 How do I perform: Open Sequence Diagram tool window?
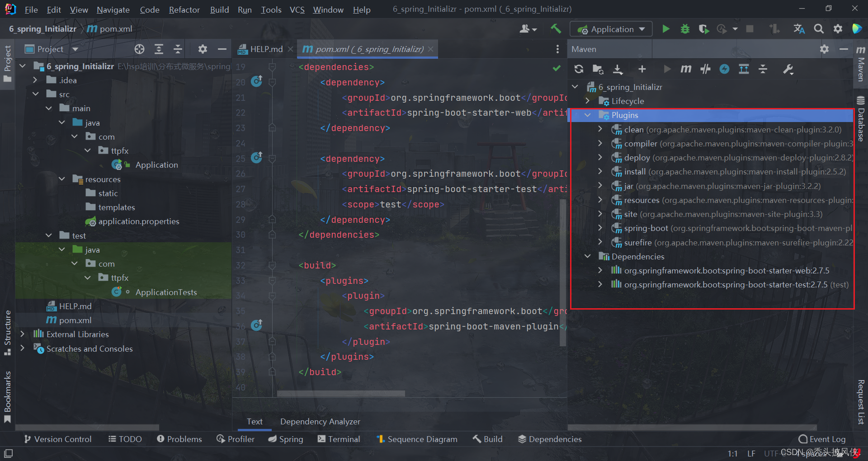[417, 439]
